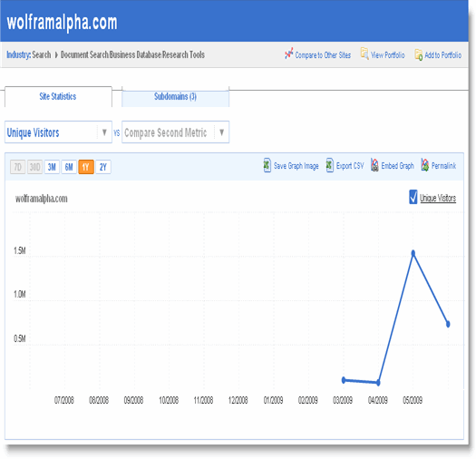This screenshot has width=476, height=459.
Task: Click the last data point after 05/2009
Action: point(448,324)
